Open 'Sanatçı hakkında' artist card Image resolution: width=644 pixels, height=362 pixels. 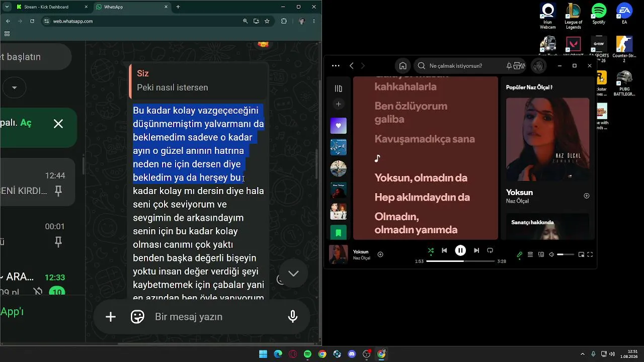[547, 226]
